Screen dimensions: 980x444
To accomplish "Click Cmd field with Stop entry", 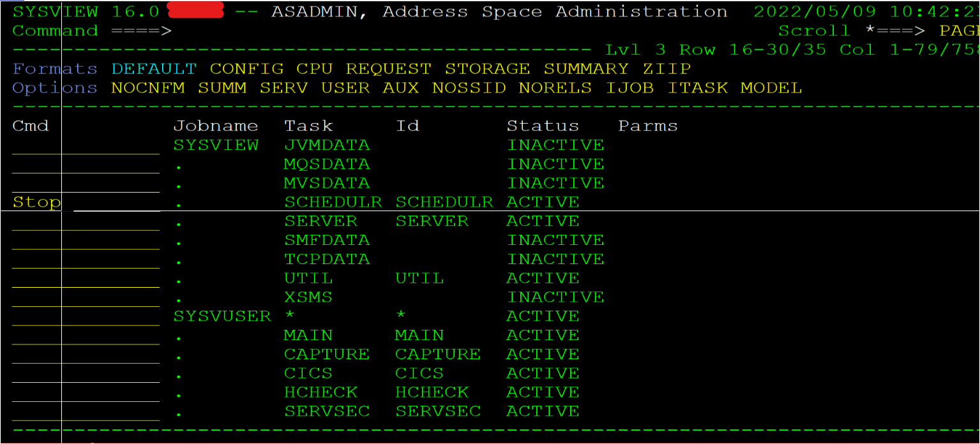I will [x=86, y=202].
